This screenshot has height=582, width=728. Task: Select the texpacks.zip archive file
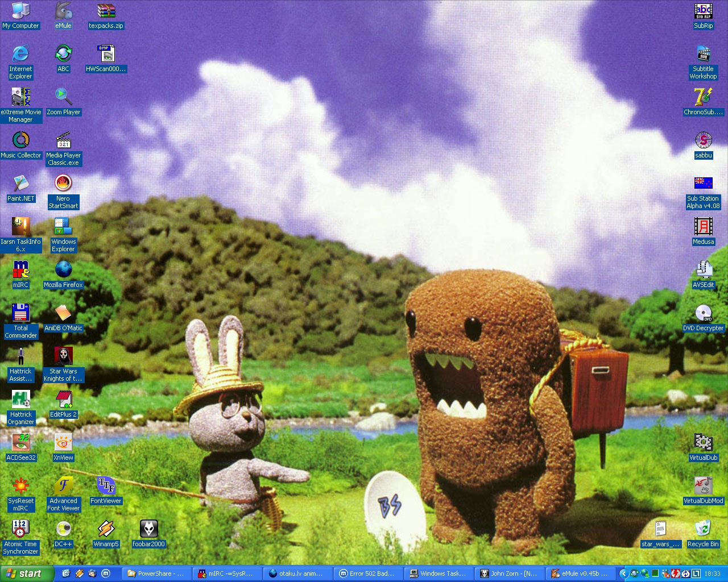106,15
